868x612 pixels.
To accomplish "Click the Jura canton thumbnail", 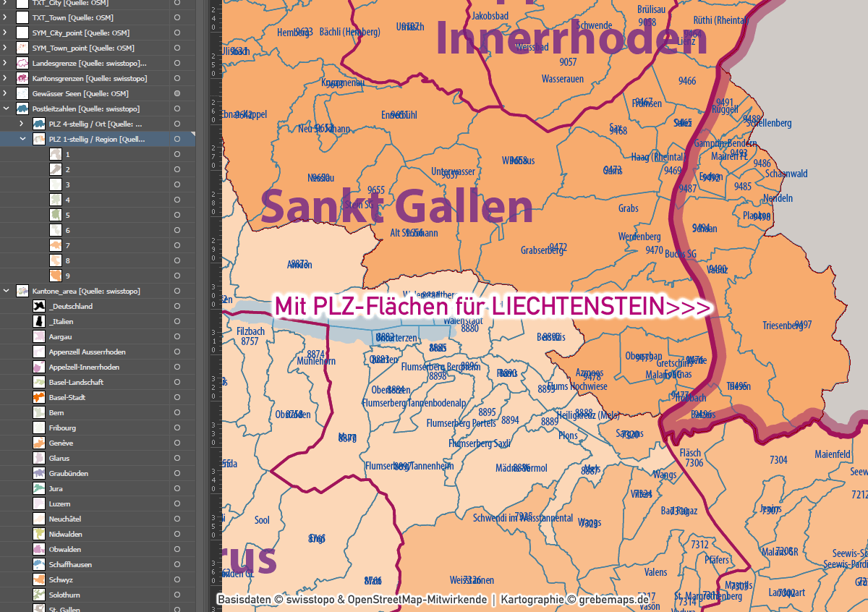I will (x=40, y=488).
